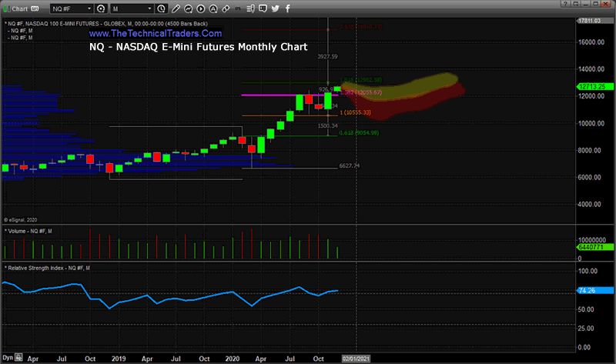This screenshot has height=364, width=616.
Task: Click the circular chart-line icon in the toolbar
Action: [189, 8]
